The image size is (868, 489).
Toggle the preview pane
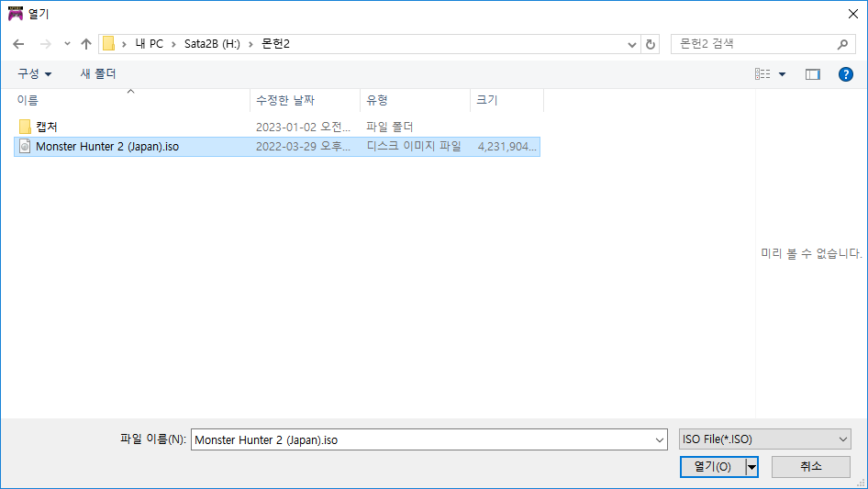tap(812, 74)
